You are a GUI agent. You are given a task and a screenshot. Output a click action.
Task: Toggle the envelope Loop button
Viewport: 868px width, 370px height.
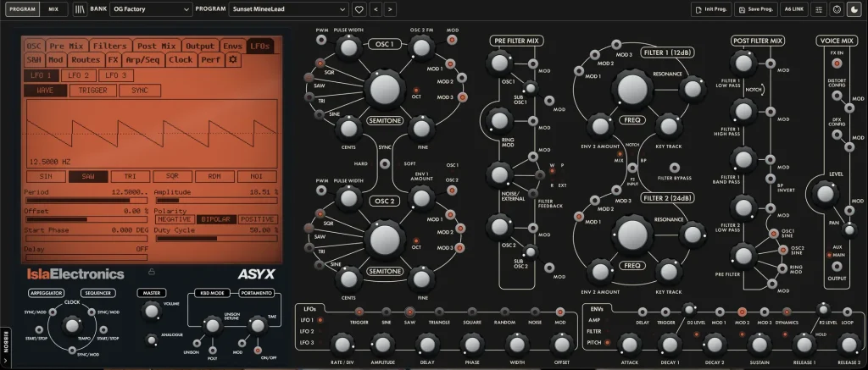(847, 312)
